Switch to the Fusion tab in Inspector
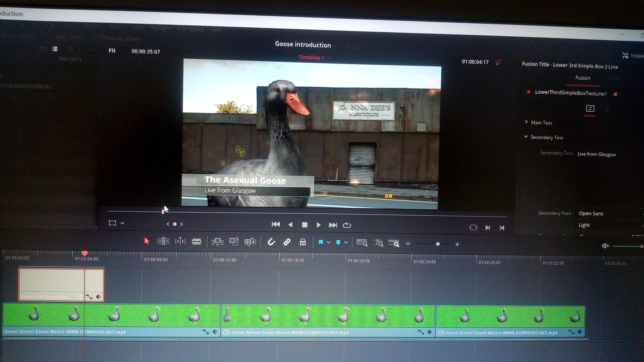 [583, 78]
